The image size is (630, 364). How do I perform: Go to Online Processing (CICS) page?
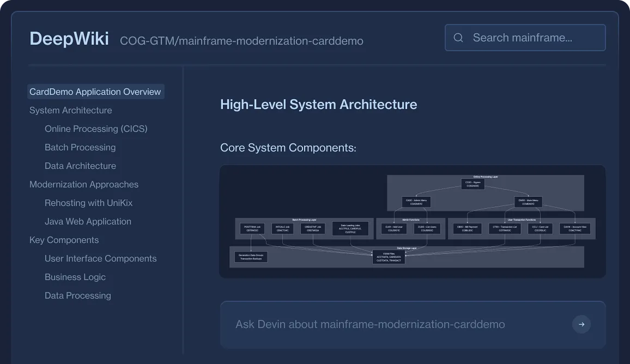point(96,129)
